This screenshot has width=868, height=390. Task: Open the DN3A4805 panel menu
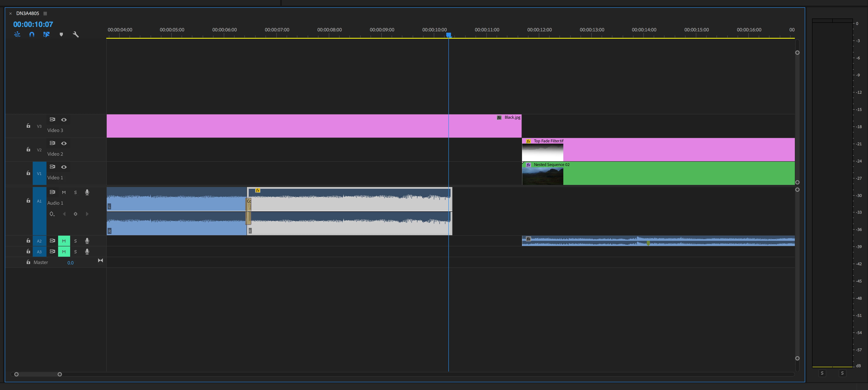coord(45,14)
